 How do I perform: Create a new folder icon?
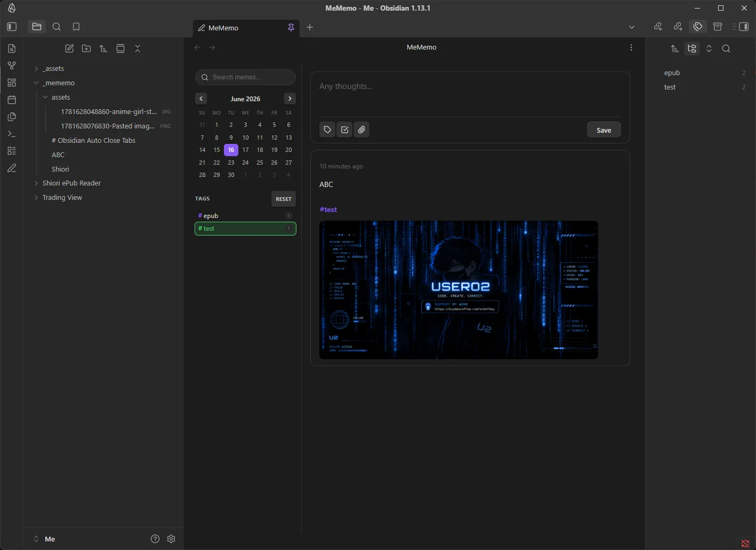click(86, 48)
